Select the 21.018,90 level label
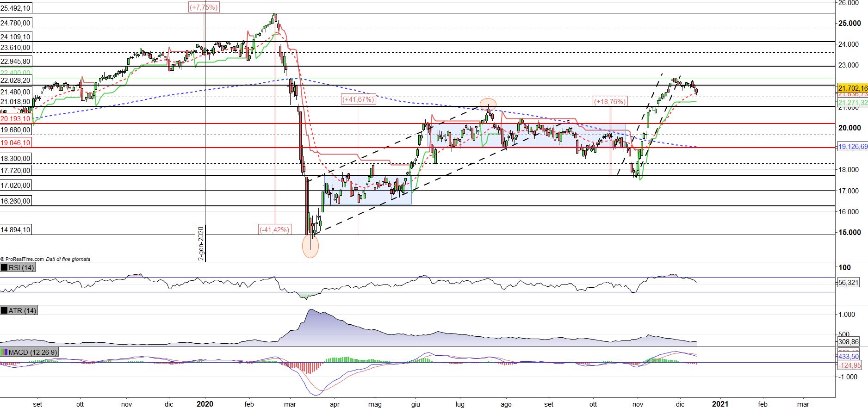 tap(15, 102)
